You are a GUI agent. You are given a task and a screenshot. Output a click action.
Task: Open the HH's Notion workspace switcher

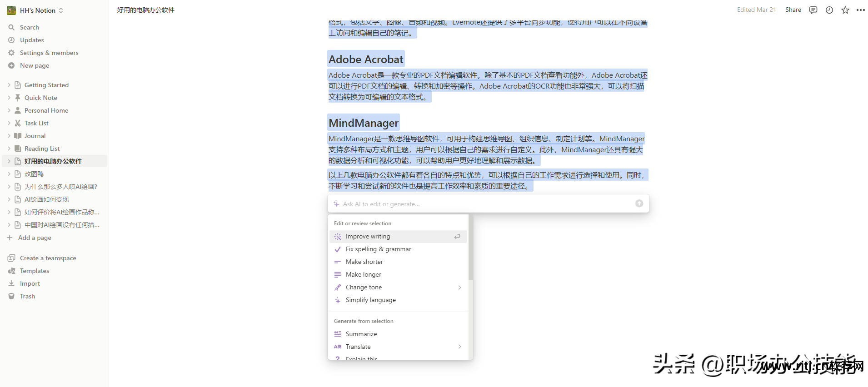click(x=61, y=10)
